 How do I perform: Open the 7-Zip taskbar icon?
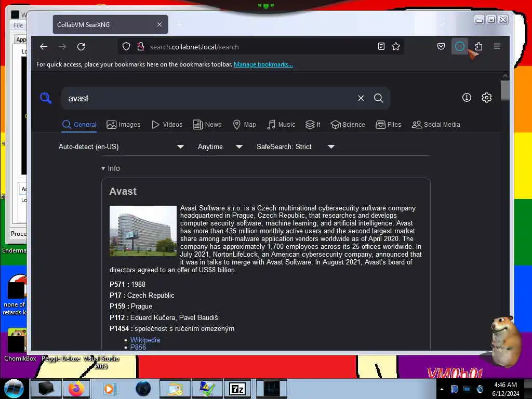pos(237,389)
